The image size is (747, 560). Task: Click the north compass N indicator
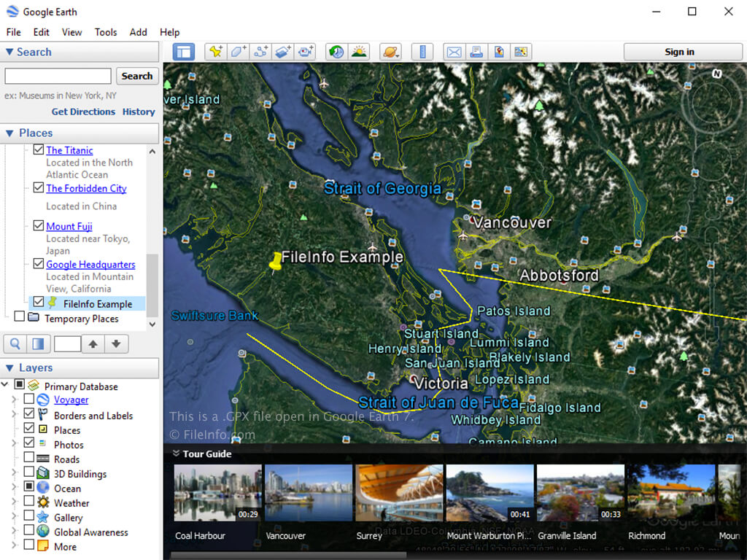tap(716, 74)
